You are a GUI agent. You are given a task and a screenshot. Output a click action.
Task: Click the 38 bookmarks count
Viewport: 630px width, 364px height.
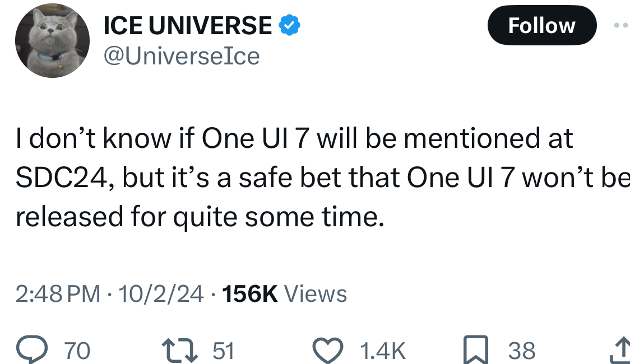coord(522,351)
